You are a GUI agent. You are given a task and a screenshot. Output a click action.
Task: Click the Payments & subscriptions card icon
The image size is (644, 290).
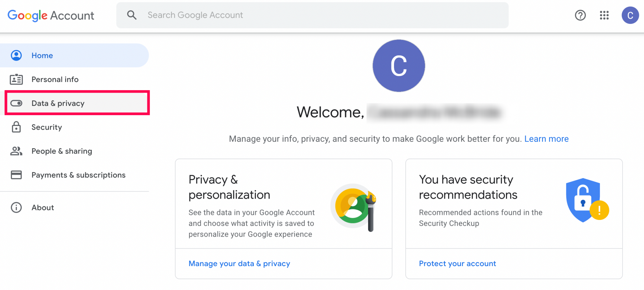16,175
